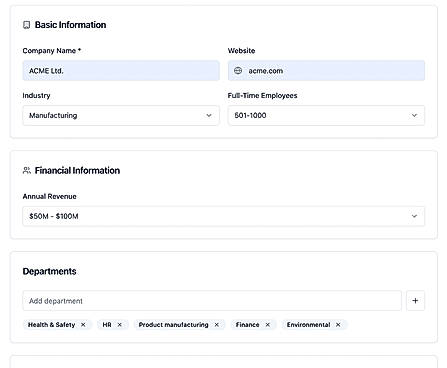Viewport: 447px width, 368px height.
Task: Click the Website field with acme.com
Action: pyautogui.click(x=326, y=71)
